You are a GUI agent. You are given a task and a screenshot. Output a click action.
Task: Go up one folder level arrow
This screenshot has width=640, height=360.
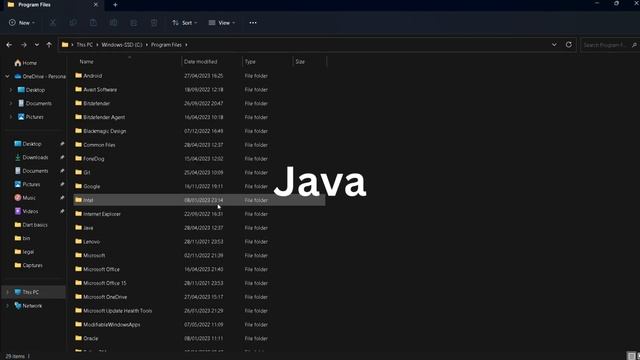click(x=49, y=45)
